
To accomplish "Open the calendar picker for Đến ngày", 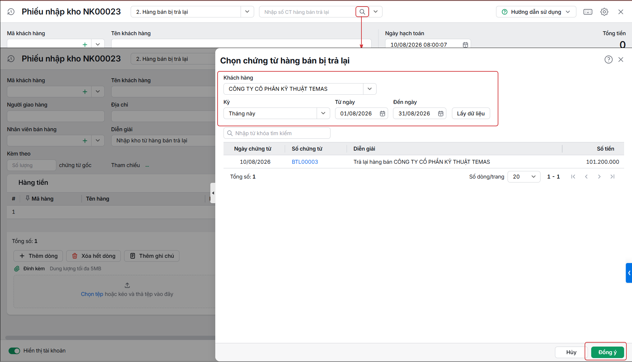I will click(441, 113).
